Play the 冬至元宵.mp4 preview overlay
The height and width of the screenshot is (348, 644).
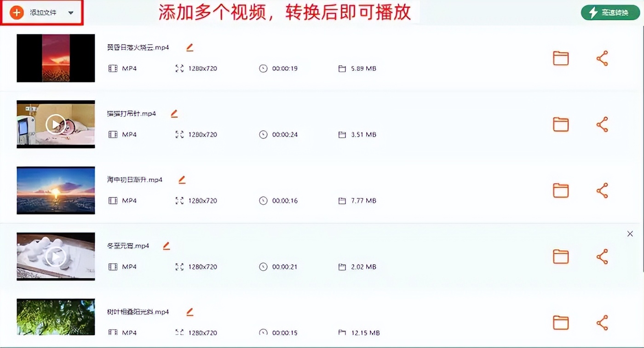[x=55, y=256]
